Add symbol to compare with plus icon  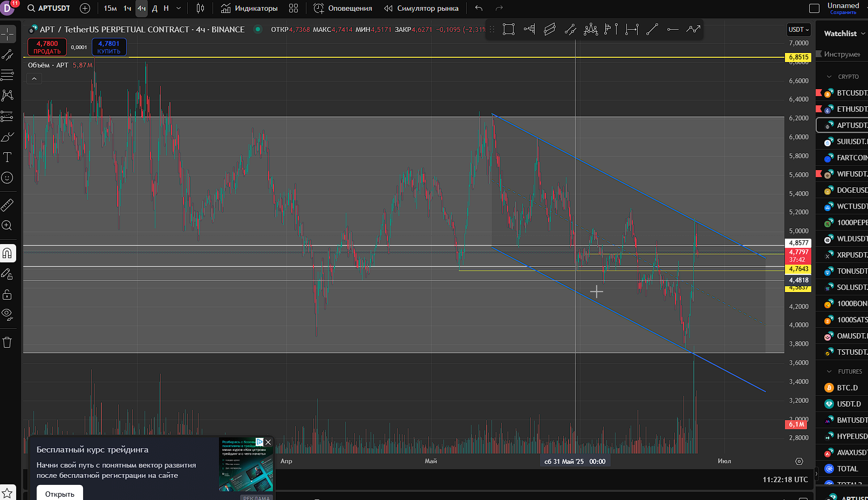tap(85, 8)
